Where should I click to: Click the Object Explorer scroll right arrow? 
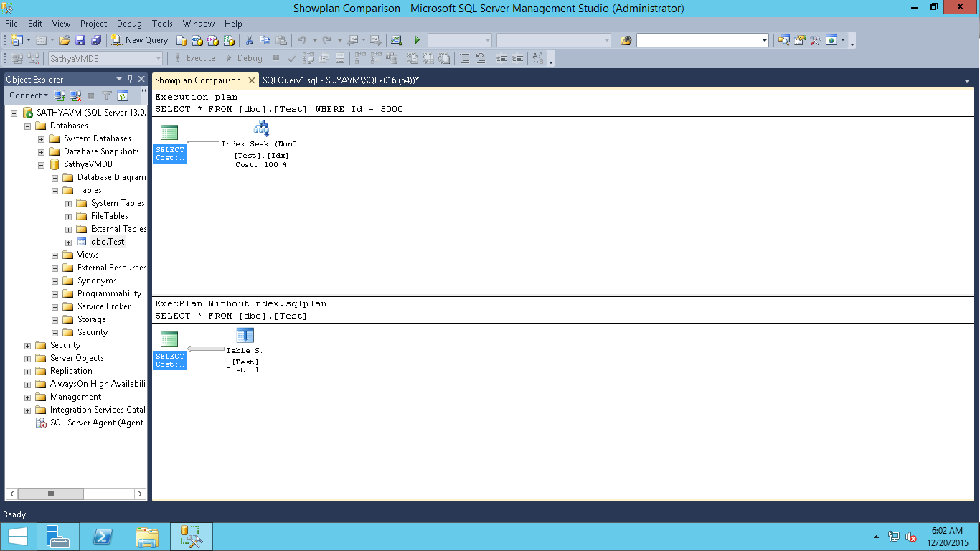point(140,494)
